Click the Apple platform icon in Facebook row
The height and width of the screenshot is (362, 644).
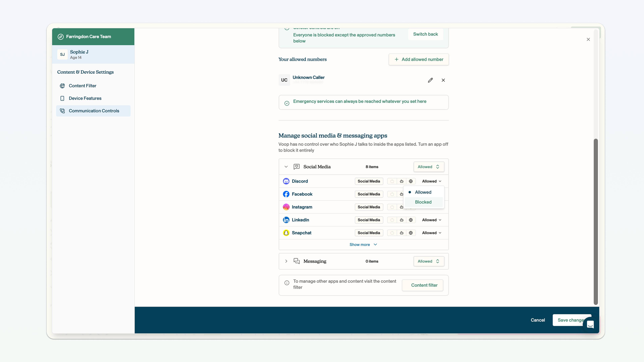392,194
